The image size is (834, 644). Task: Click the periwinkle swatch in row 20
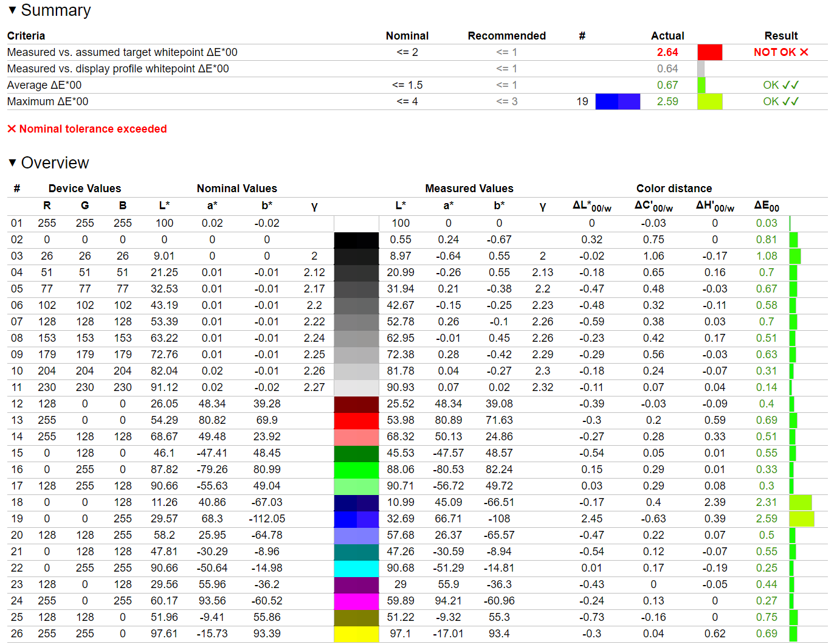pyautogui.click(x=356, y=535)
